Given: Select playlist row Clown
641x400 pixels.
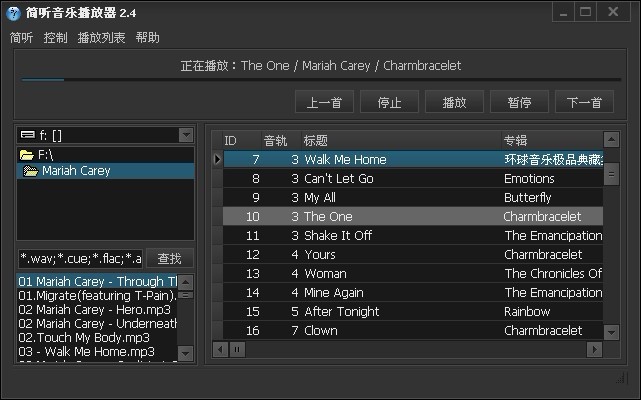Looking at the screenshot, I should [x=413, y=330].
